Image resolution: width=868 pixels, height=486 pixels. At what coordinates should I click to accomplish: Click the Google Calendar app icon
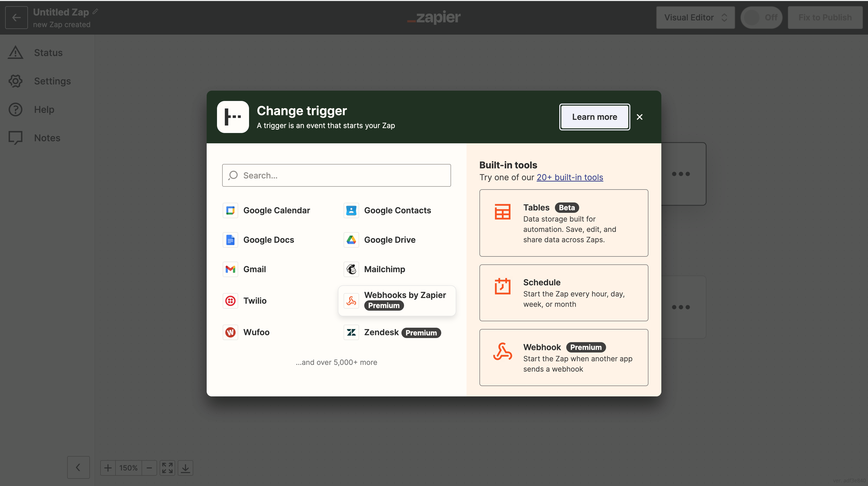[x=230, y=210]
